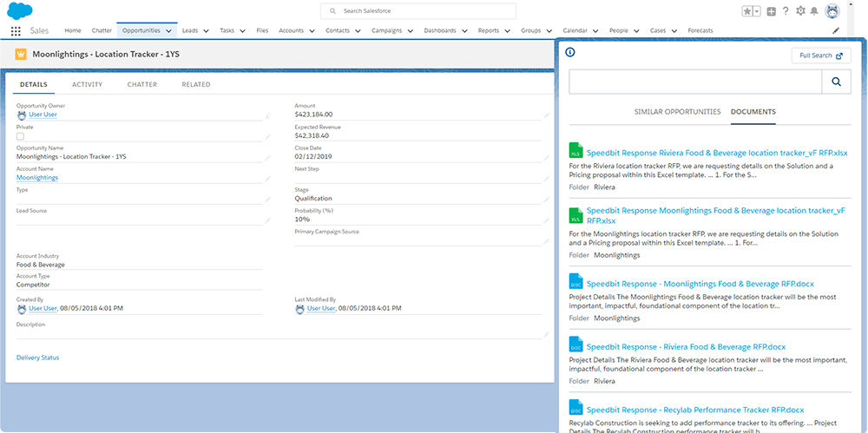Open the global actions plus icon
Screen dimensions: 868x433
(x=771, y=11)
